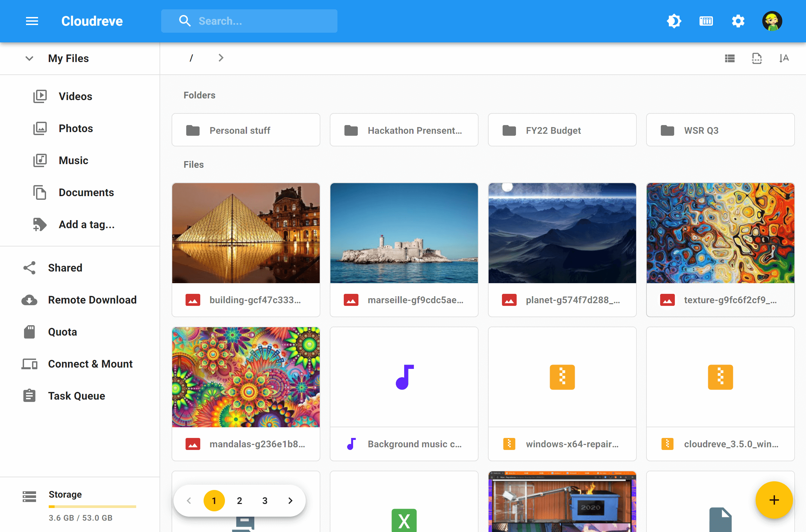Click the cloudreve_3.5.0_win archive icon
806x532 pixels.
tap(721, 377)
